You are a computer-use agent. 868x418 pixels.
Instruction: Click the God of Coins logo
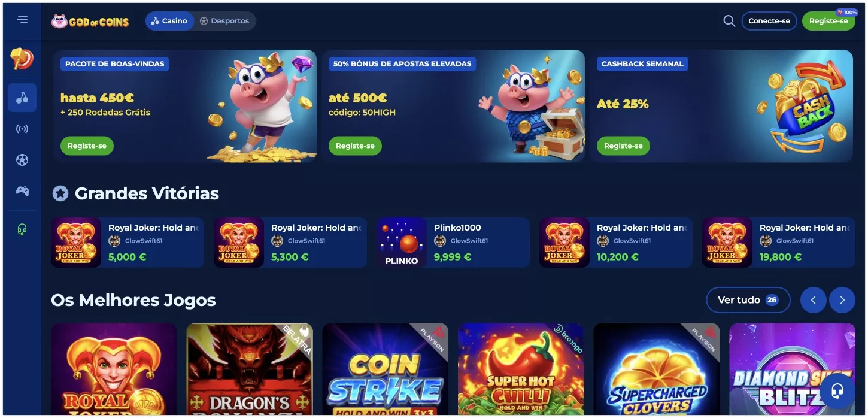coord(90,22)
